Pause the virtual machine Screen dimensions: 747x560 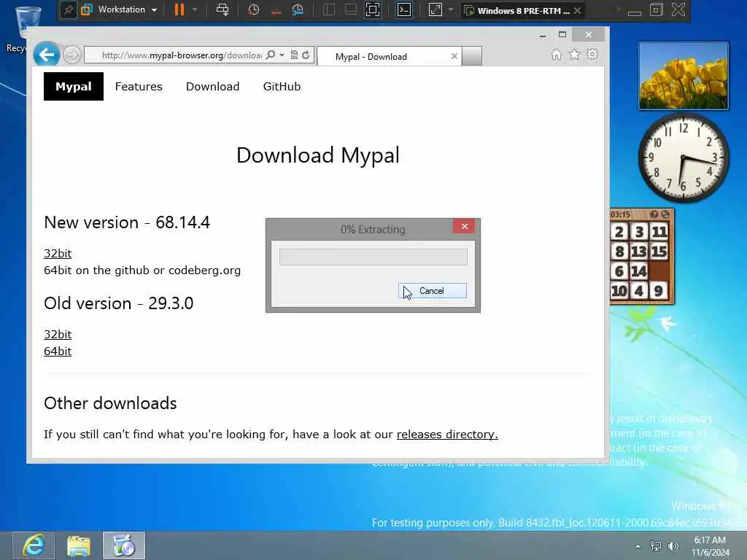[x=179, y=9]
